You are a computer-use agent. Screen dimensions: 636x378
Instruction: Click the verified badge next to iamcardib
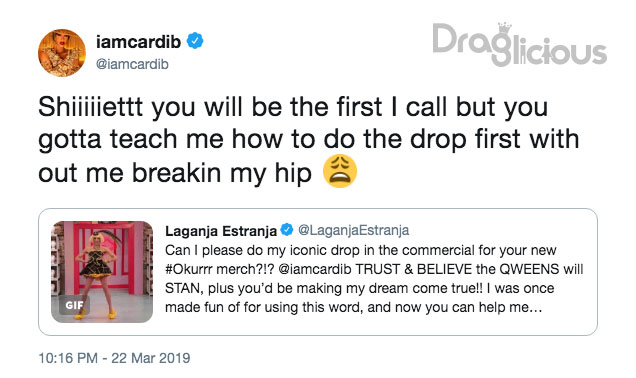(x=195, y=41)
